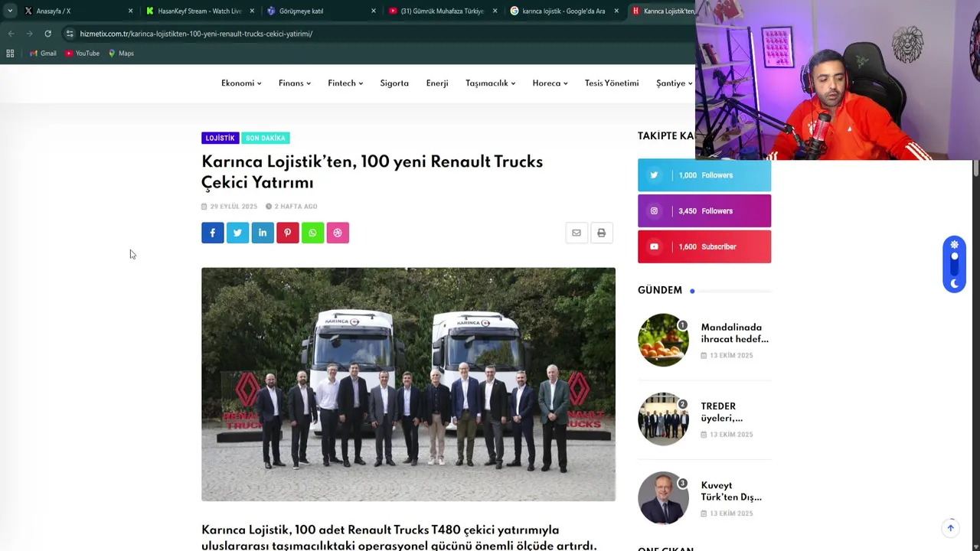The height and width of the screenshot is (551, 980).
Task: Close the HasanKeyf Stream tab
Action: coord(252,11)
